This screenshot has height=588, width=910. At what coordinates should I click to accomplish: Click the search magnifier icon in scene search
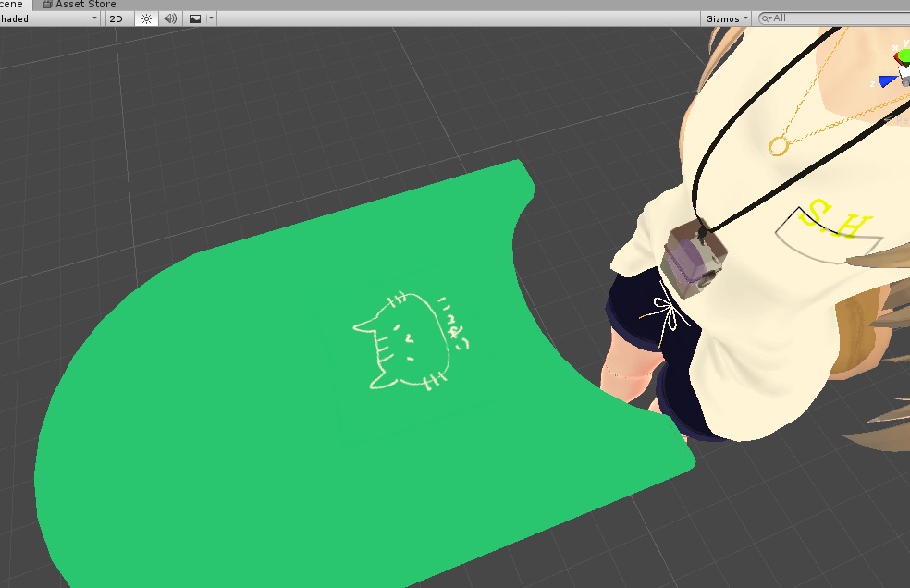tap(767, 18)
